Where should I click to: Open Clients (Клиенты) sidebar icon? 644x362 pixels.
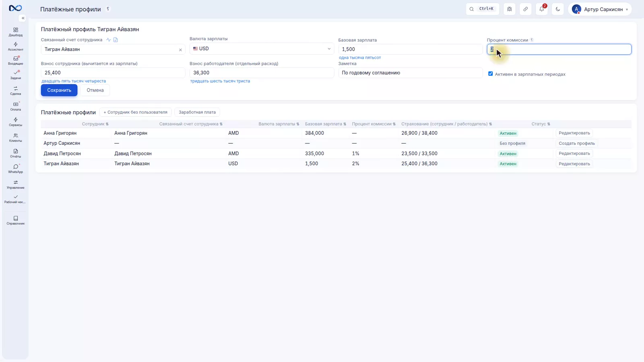(15, 138)
